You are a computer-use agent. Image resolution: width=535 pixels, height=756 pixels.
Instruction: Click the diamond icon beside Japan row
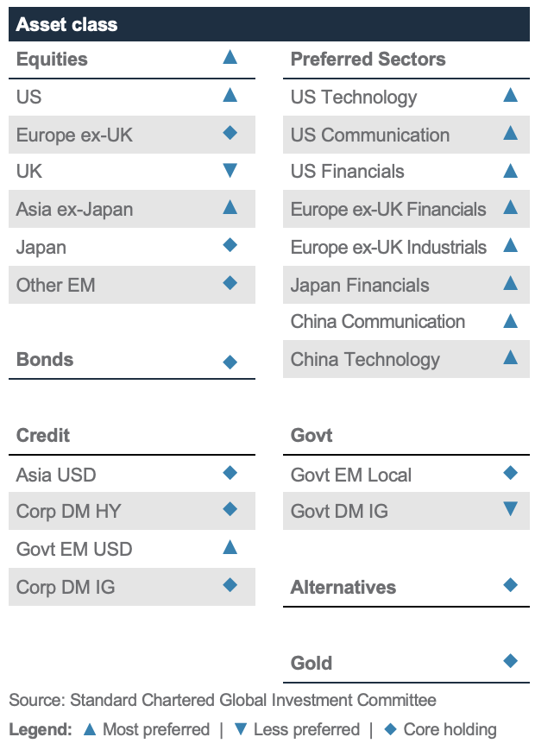pyautogui.click(x=230, y=245)
